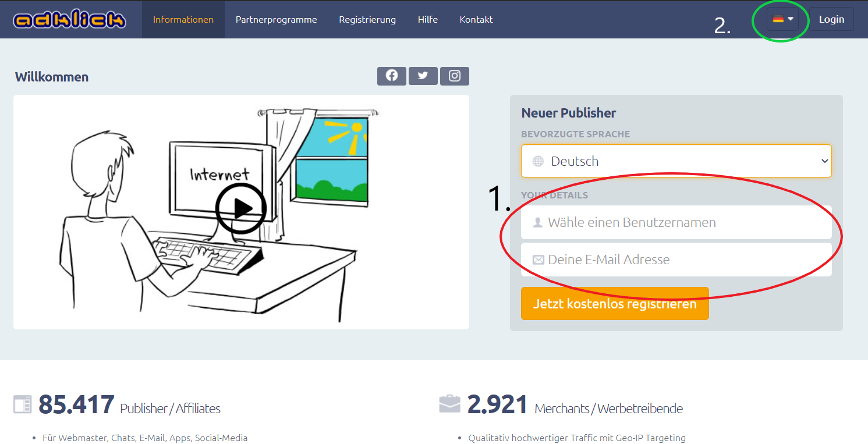Image resolution: width=868 pixels, height=444 pixels.
Task: Click the Deine E-Mail Adresse field
Action: (x=675, y=260)
